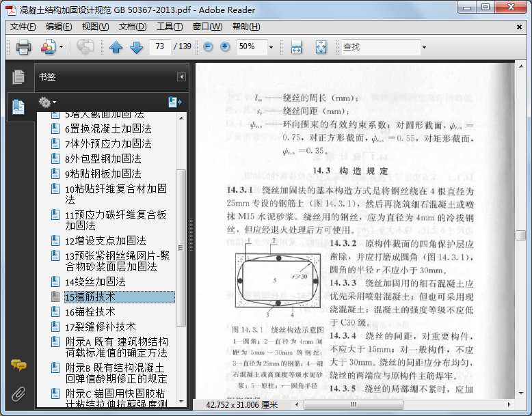Click the document vertical scrollbar thumb
532x416 pixels.
(521, 235)
